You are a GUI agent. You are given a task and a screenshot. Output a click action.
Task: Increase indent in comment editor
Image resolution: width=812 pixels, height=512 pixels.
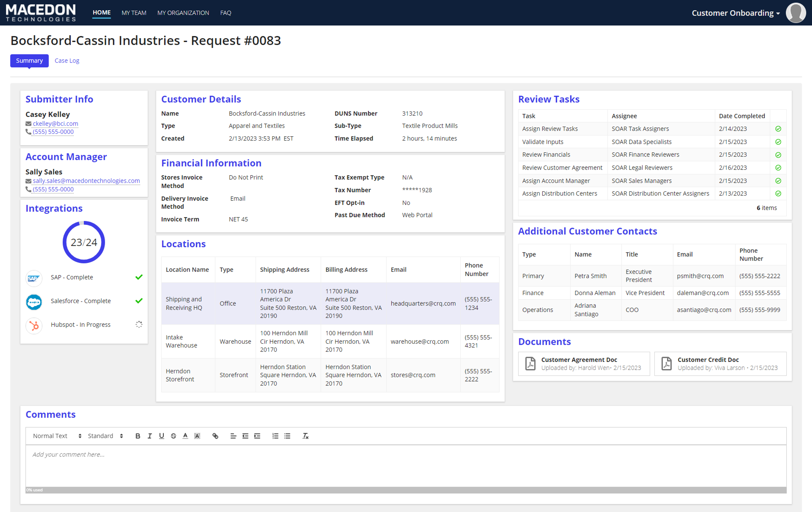tap(257, 436)
